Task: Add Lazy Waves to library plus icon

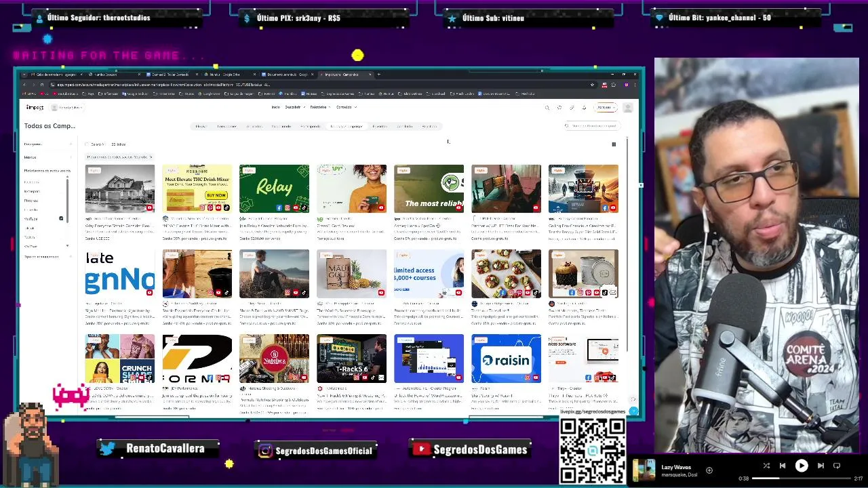Action: click(709, 470)
